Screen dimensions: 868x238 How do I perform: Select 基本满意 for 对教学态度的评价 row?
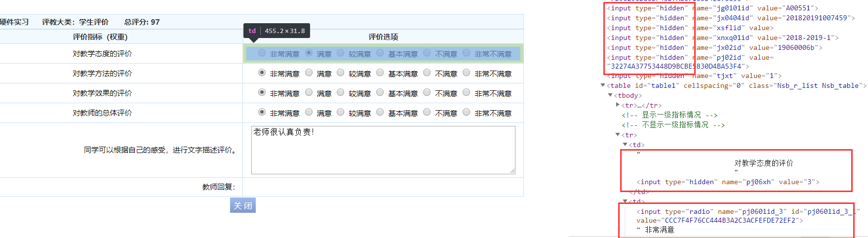coord(380,53)
